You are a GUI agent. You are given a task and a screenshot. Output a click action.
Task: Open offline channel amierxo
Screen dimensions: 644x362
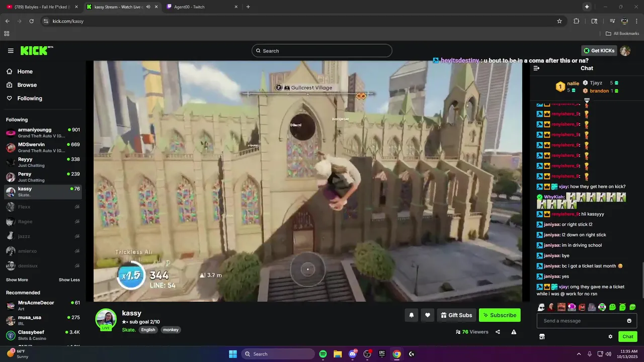43,251
